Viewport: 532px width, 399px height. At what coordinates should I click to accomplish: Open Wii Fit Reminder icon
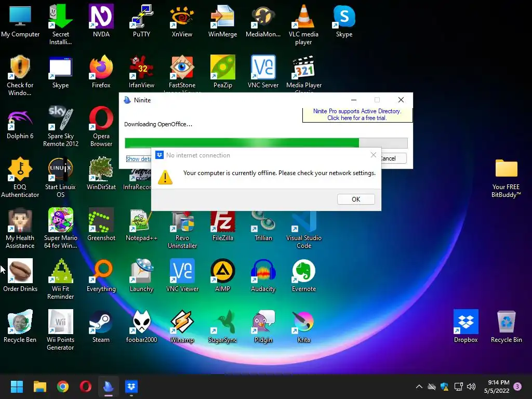point(60,279)
